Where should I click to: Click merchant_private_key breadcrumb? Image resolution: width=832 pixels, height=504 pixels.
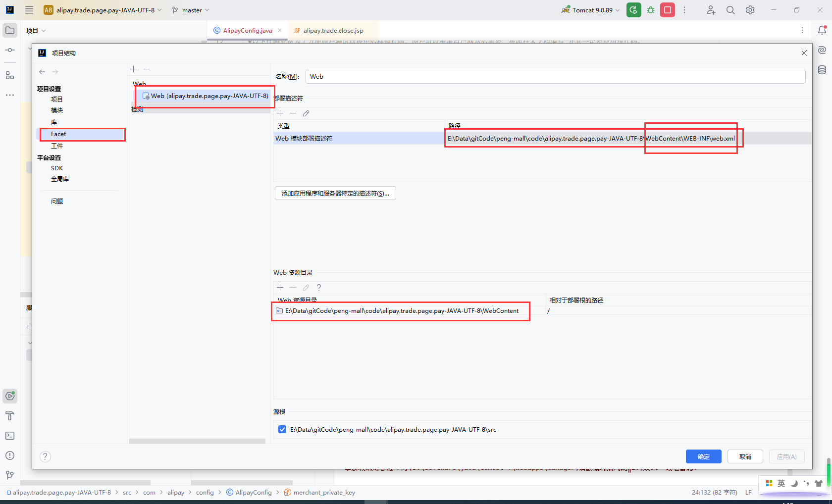click(319, 492)
